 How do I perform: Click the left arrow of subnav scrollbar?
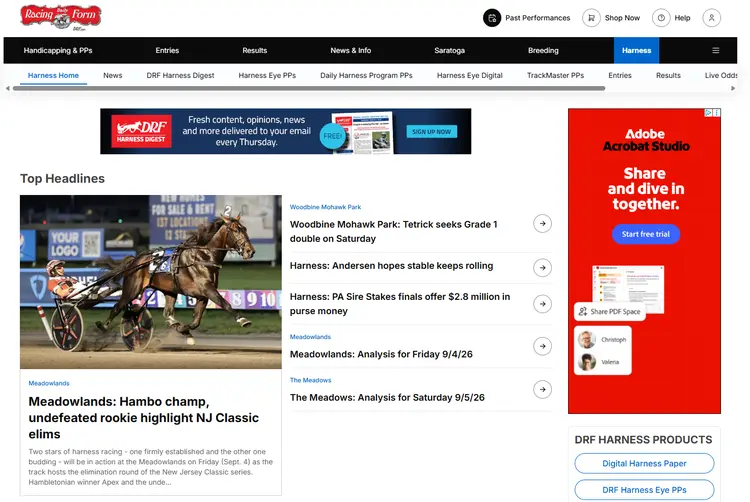click(x=8, y=88)
